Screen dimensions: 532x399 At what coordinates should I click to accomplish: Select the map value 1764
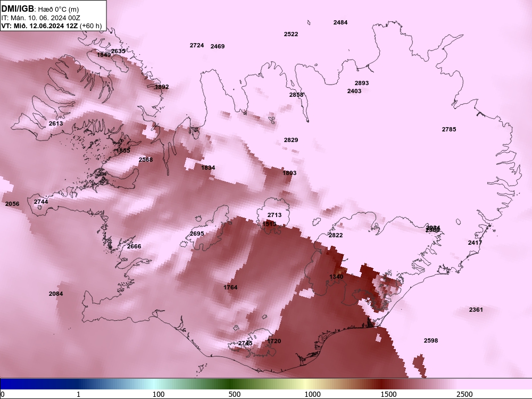point(230,287)
